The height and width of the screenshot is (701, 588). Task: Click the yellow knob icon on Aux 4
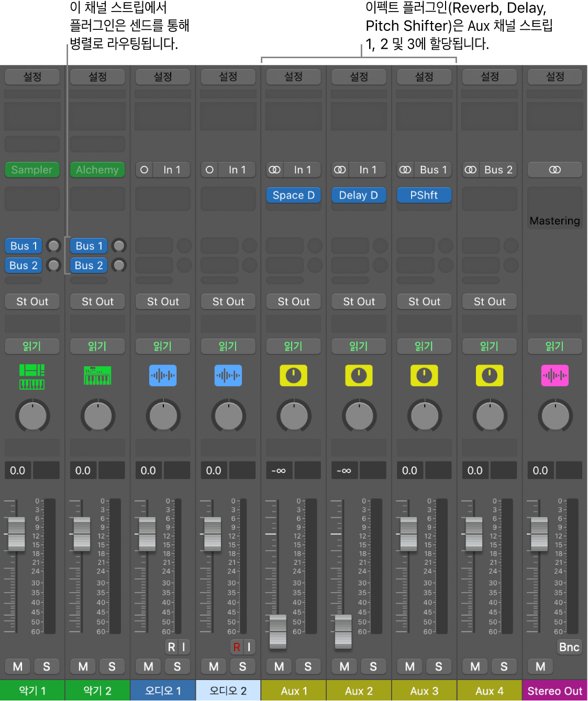pyautogui.click(x=490, y=376)
